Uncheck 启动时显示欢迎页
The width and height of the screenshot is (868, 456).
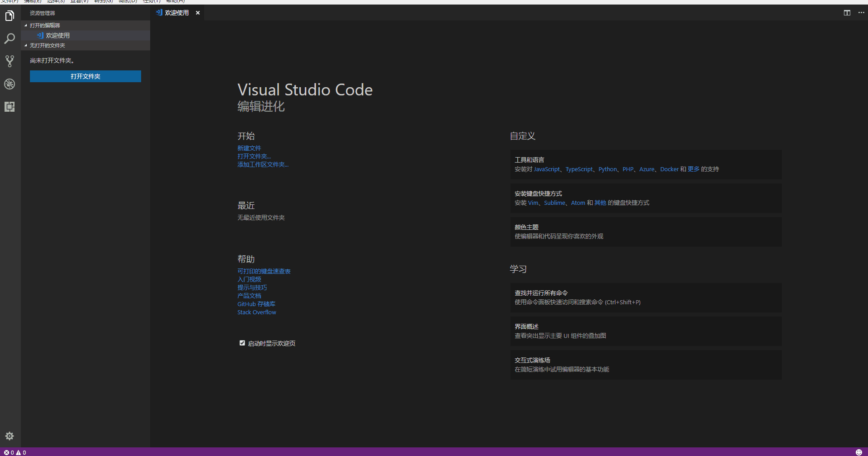(242, 343)
